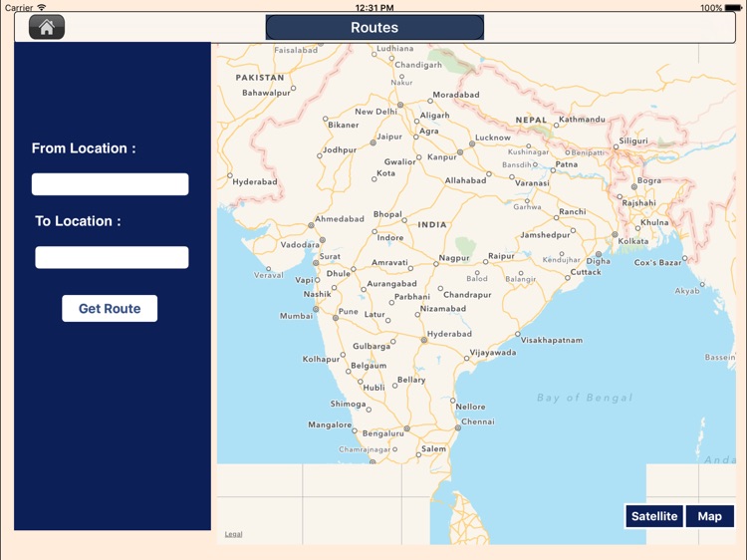Click the Jamshedpur city label

[x=545, y=235]
